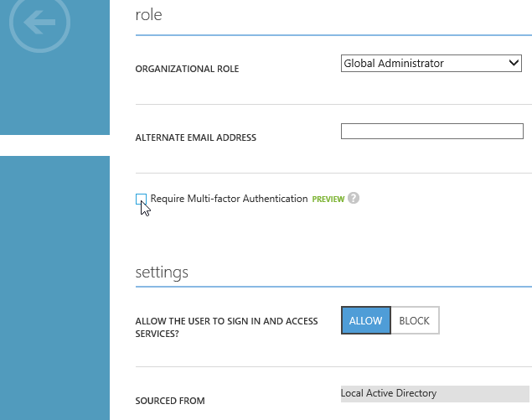Viewport: 532px width, 420px height.
Task: Select BLOCK to deny user sign-in
Action: point(415,320)
